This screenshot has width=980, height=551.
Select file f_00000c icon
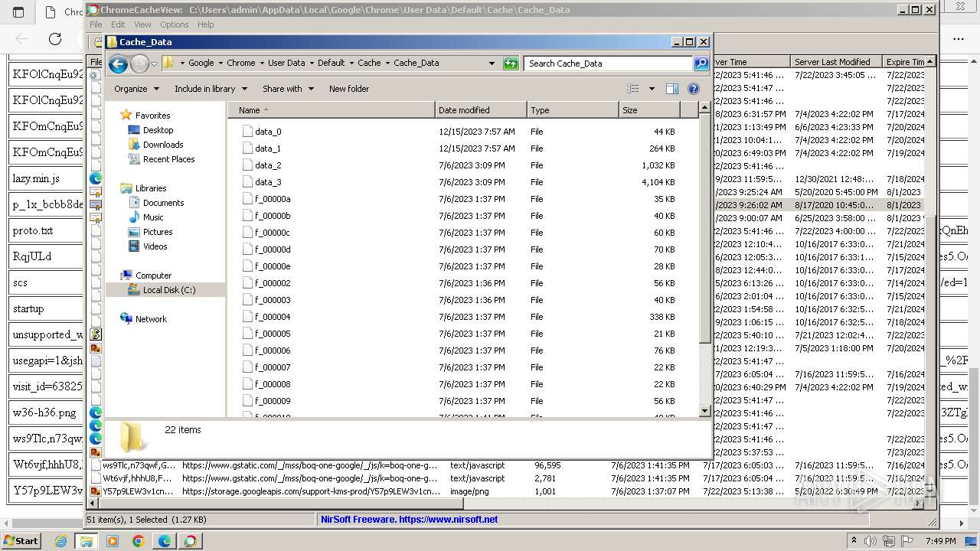pos(247,233)
